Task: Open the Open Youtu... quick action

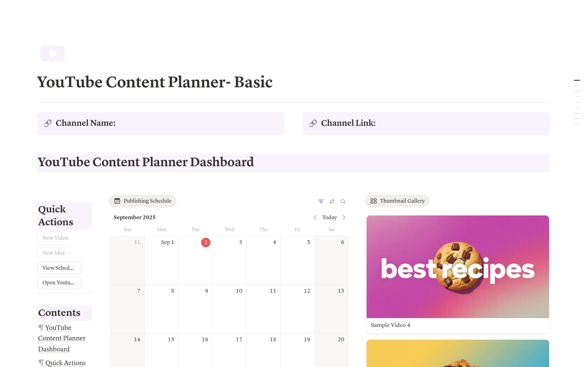Action: (x=59, y=283)
